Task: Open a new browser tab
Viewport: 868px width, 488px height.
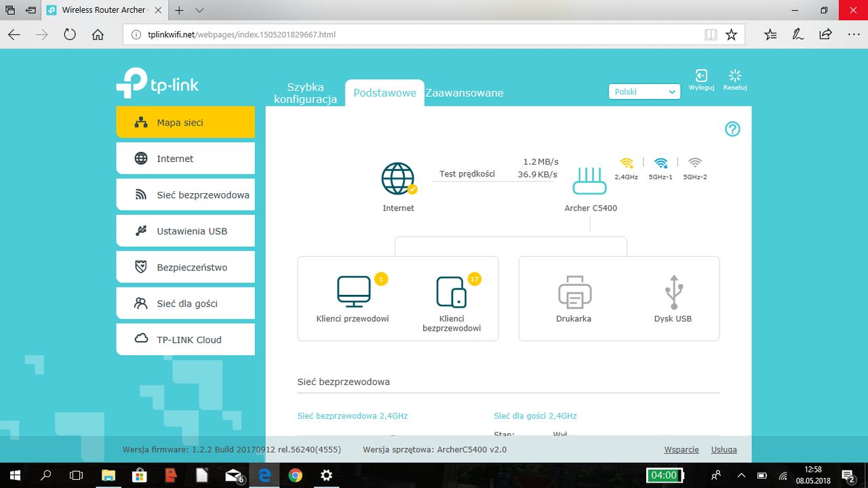Action: click(x=180, y=10)
